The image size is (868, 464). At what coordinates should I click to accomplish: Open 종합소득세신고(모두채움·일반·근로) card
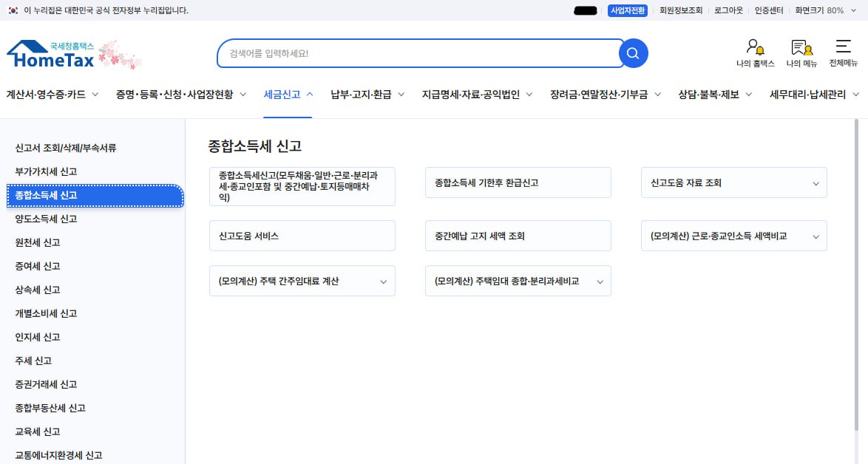coord(302,186)
